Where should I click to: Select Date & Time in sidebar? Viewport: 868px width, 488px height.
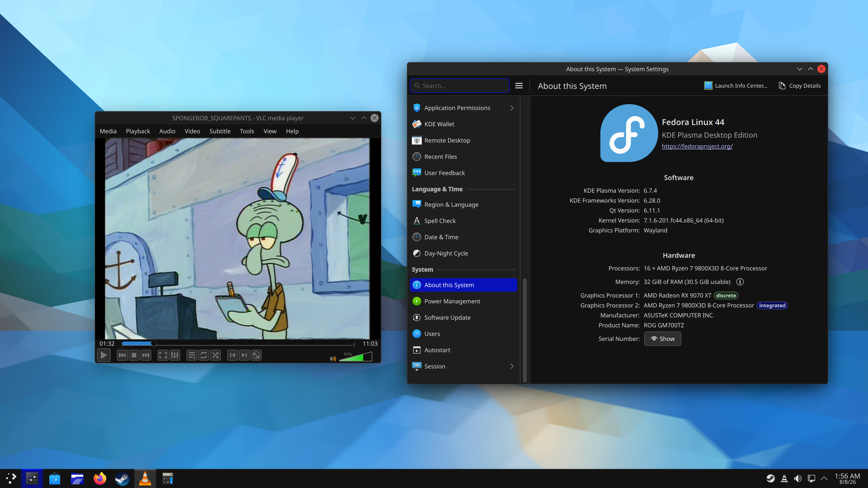[x=464, y=237]
